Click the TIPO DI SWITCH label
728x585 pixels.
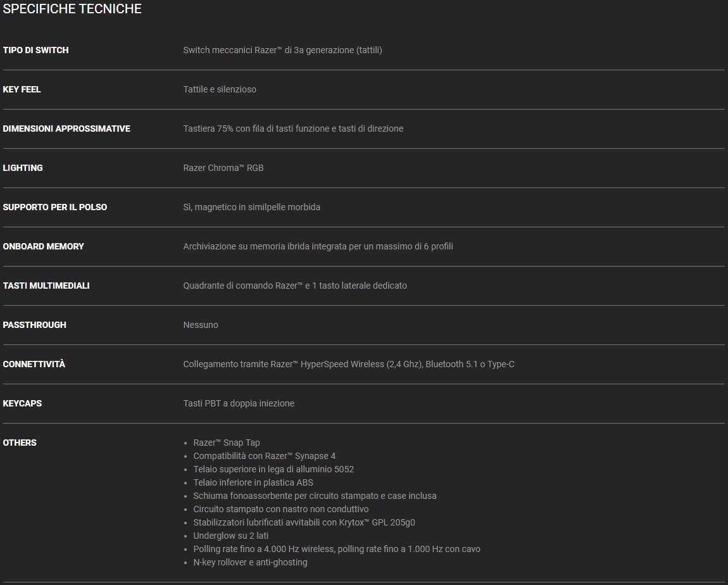click(x=35, y=50)
